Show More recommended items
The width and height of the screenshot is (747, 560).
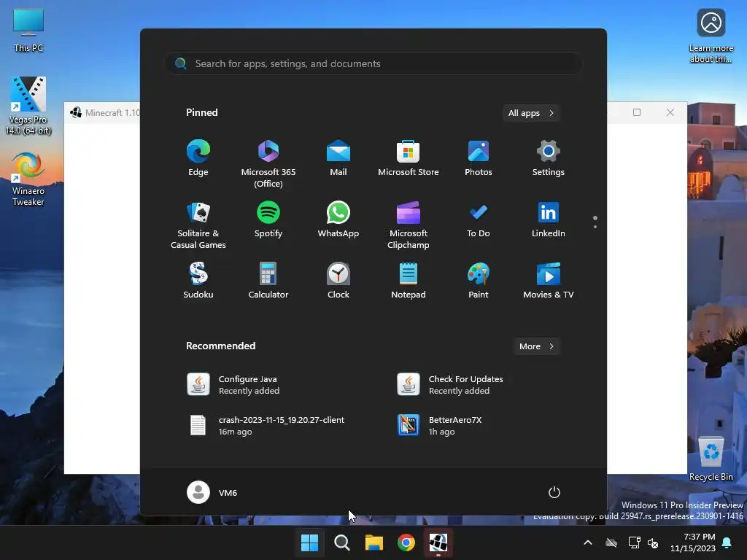[536, 346]
